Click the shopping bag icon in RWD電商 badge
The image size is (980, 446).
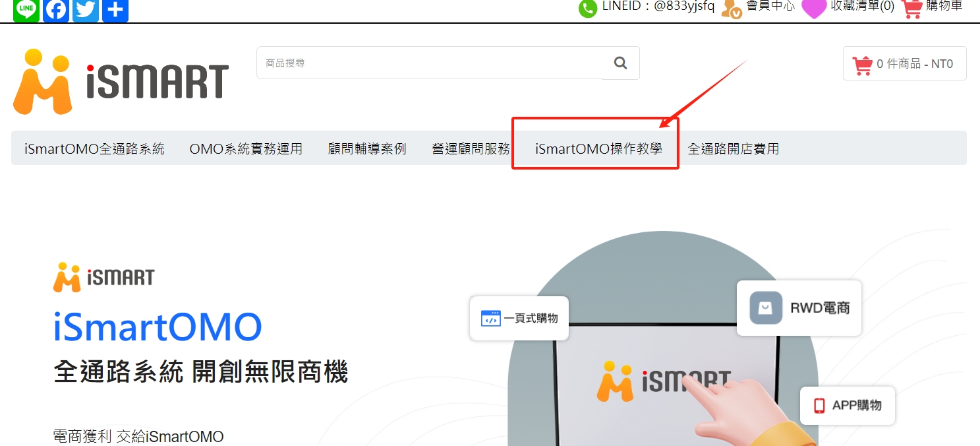tap(766, 307)
